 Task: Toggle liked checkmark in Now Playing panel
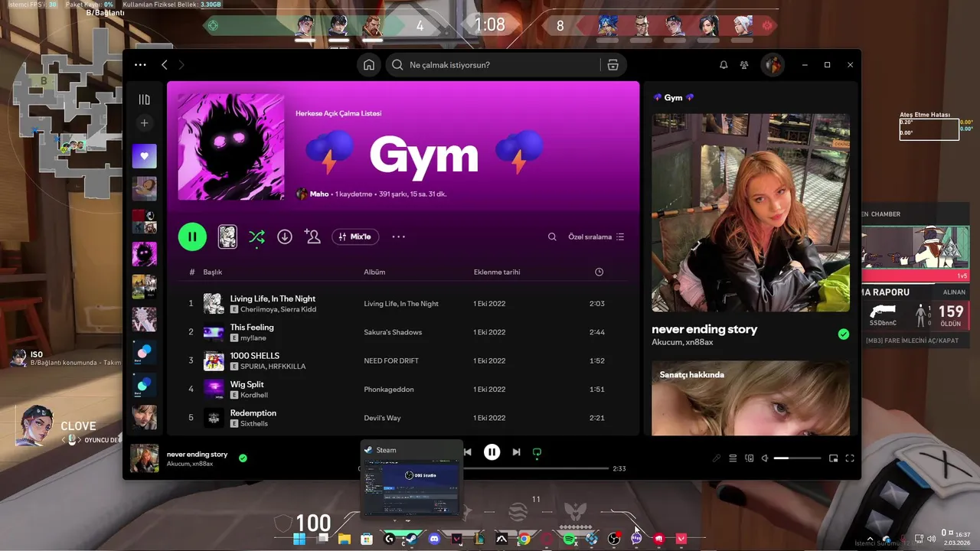tap(843, 334)
